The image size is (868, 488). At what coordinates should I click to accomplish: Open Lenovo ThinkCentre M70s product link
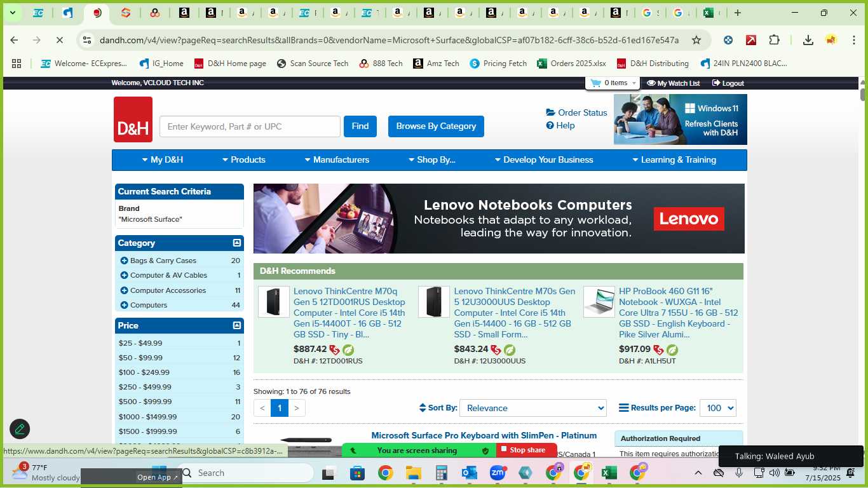coord(515,313)
